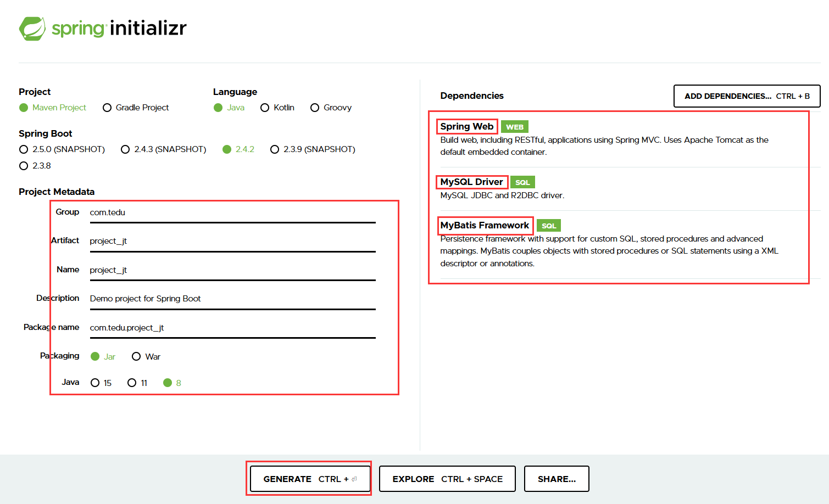Viewport: 829px width, 504px height.
Task: Click the MyBatis Framework dependency title
Action: (485, 225)
